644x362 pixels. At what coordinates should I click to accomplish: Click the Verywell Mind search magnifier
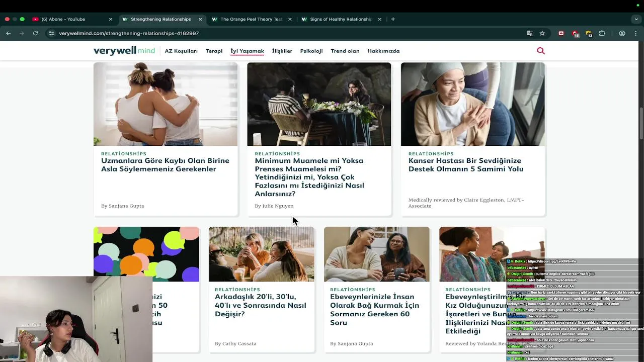[541, 51]
